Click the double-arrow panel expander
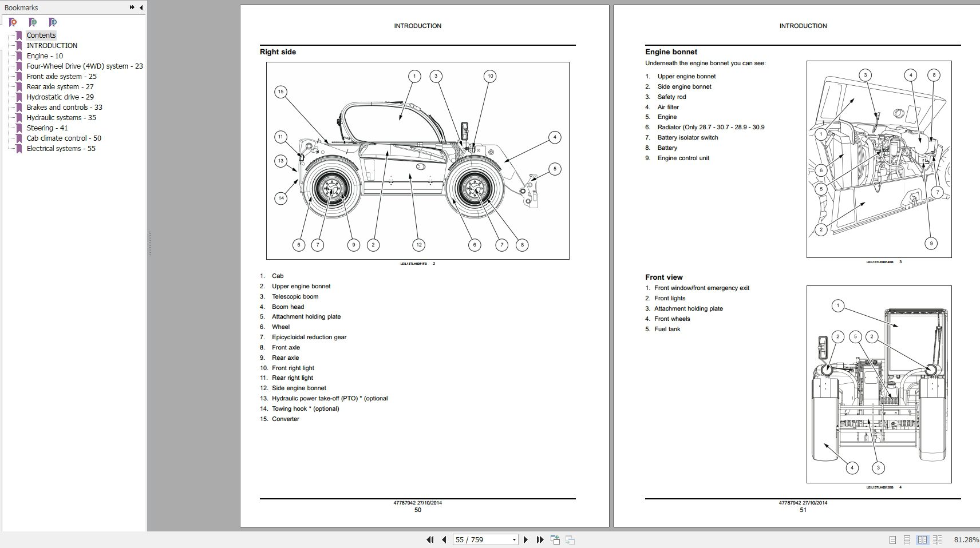The height and width of the screenshot is (548, 980). click(x=132, y=7)
